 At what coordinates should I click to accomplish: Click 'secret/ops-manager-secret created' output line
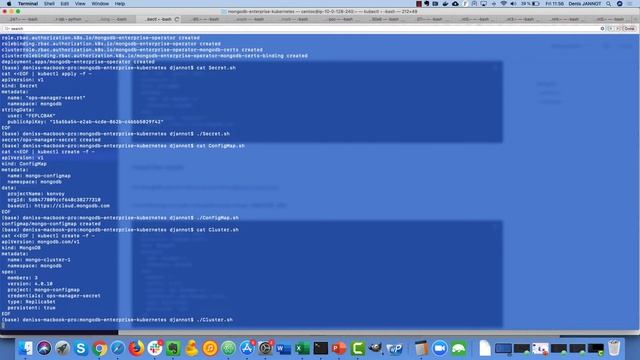[51, 140]
